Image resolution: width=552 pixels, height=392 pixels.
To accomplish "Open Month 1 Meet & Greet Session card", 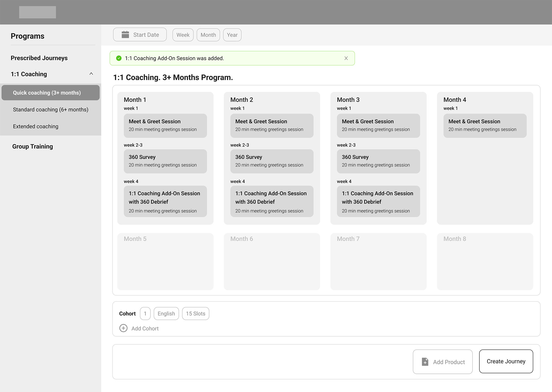I will click(x=165, y=126).
